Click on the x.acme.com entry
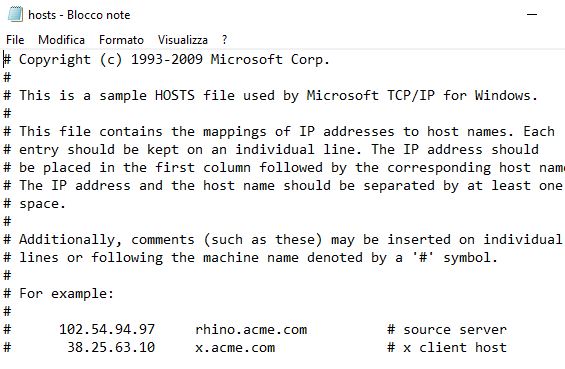 click(235, 347)
